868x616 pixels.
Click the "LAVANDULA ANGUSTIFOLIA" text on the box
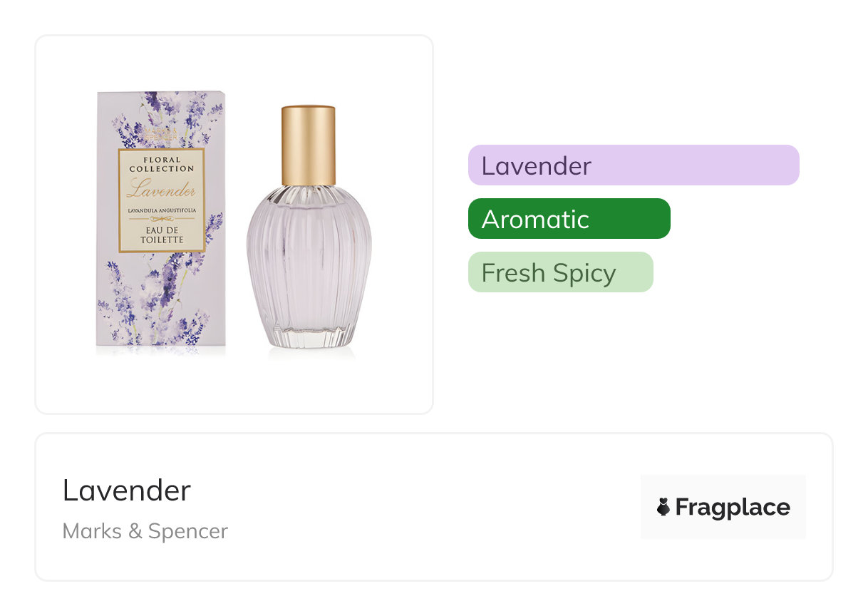click(162, 211)
